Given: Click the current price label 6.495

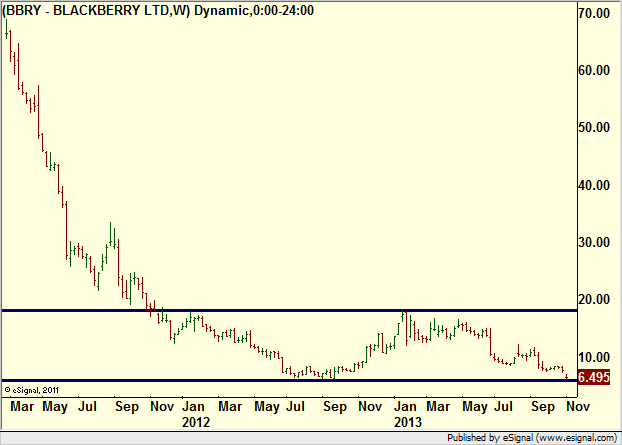Looking at the screenshot, I should point(594,377).
